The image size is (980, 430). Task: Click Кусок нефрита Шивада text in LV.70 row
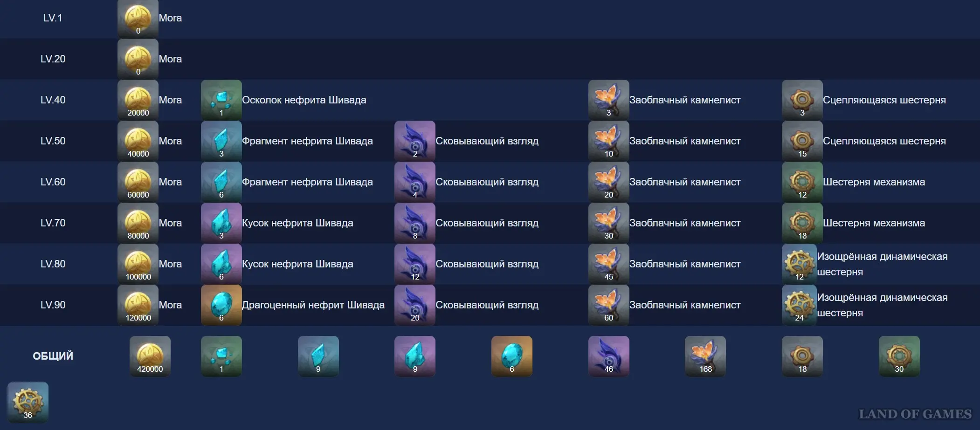click(x=297, y=223)
